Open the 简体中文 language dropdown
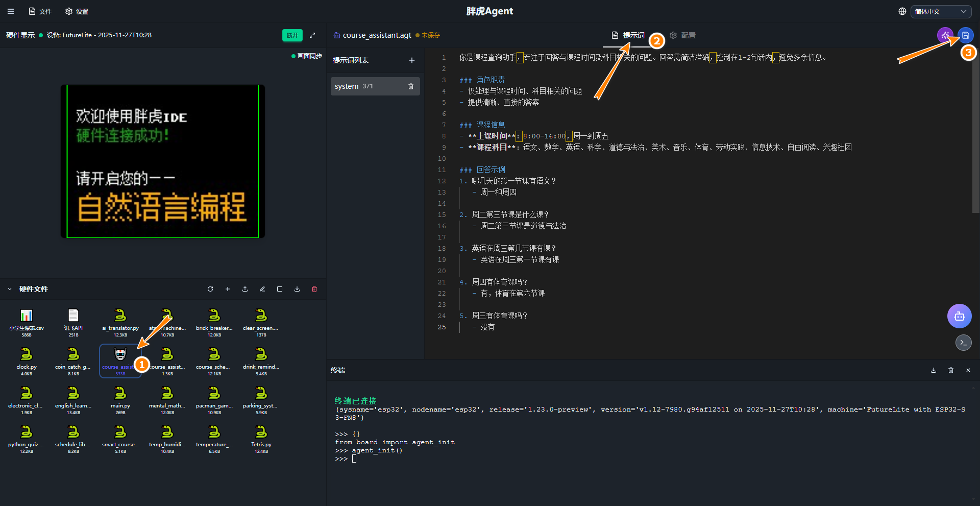980x506 pixels. [x=941, y=11]
